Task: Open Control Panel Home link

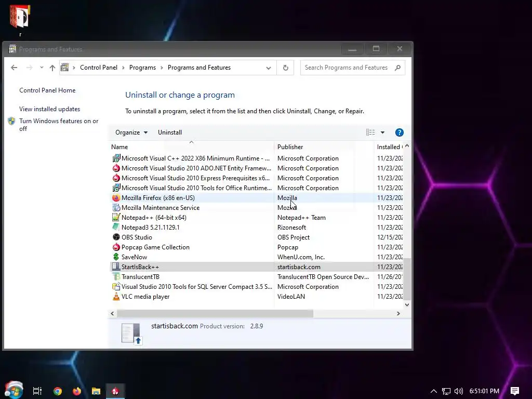Action: pos(47,90)
